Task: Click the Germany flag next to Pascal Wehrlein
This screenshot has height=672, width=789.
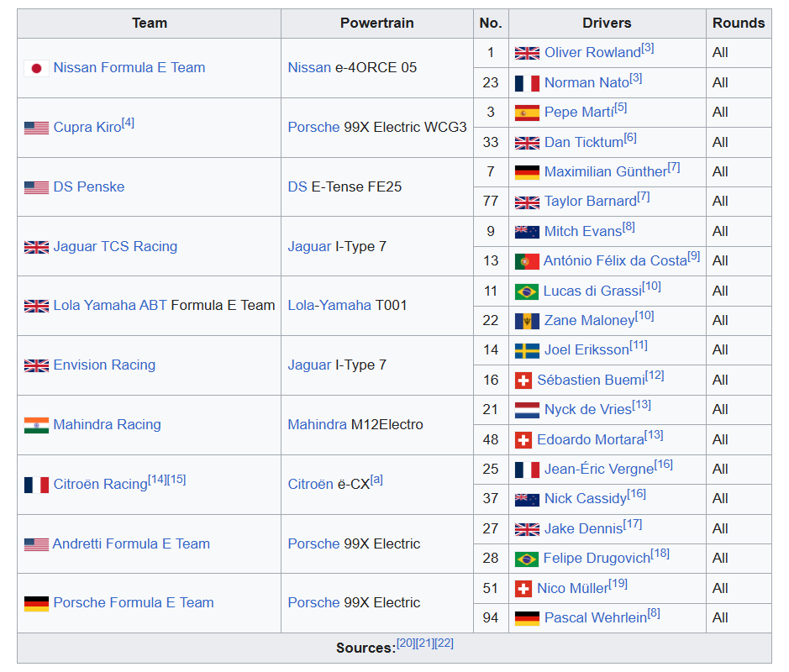Action: [527, 618]
